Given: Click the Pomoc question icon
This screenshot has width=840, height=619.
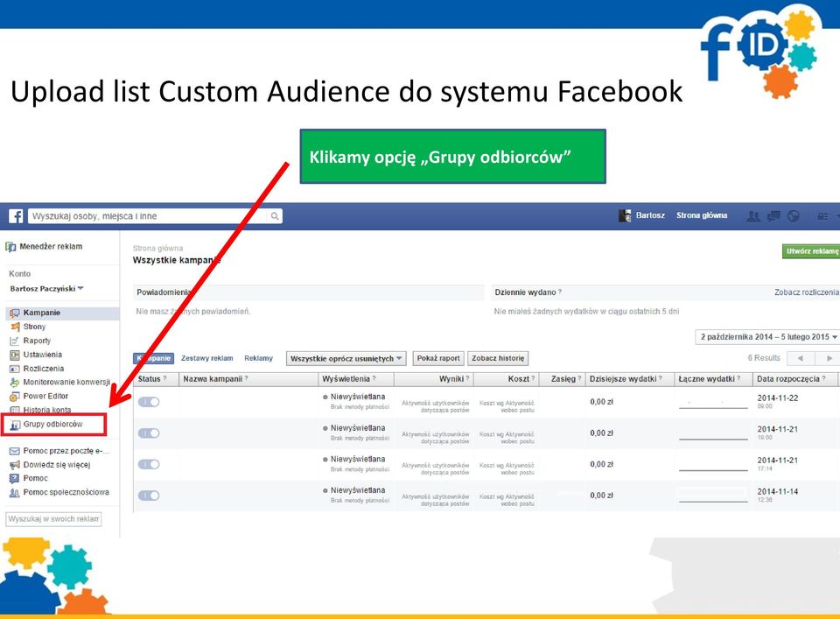Looking at the screenshot, I should point(15,479).
